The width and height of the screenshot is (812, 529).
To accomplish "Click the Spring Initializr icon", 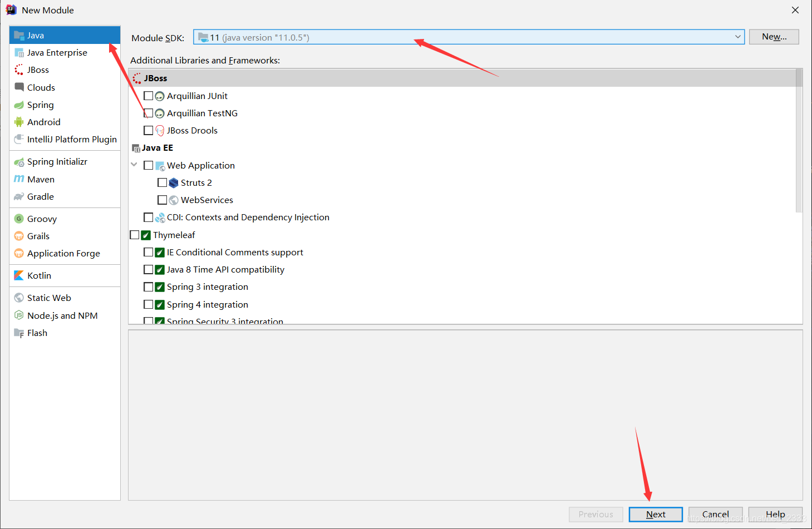I will [x=19, y=162].
